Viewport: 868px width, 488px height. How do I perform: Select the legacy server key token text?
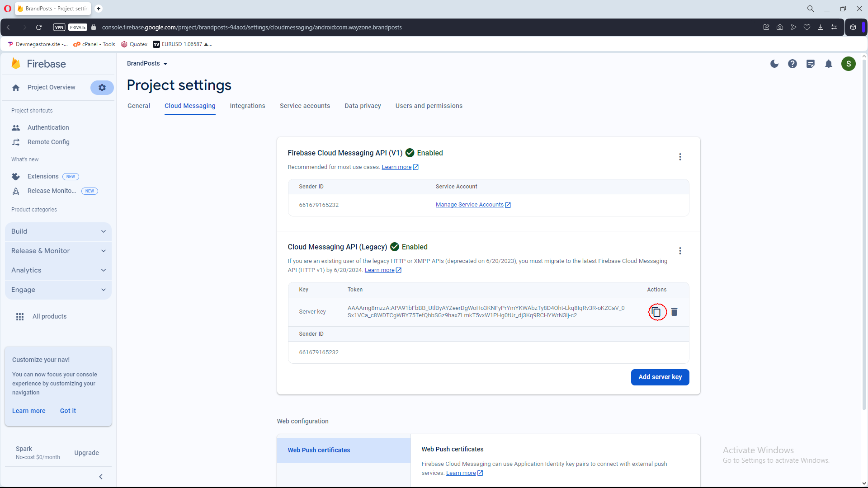tap(486, 312)
